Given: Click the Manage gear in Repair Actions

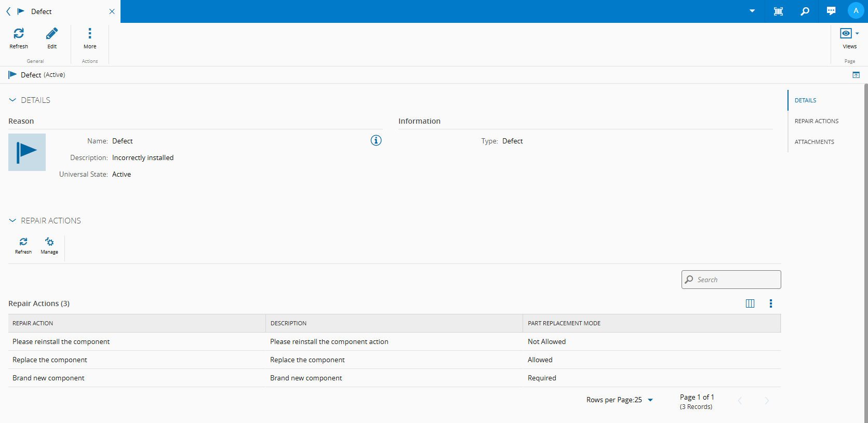Looking at the screenshot, I should (x=49, y=243).
